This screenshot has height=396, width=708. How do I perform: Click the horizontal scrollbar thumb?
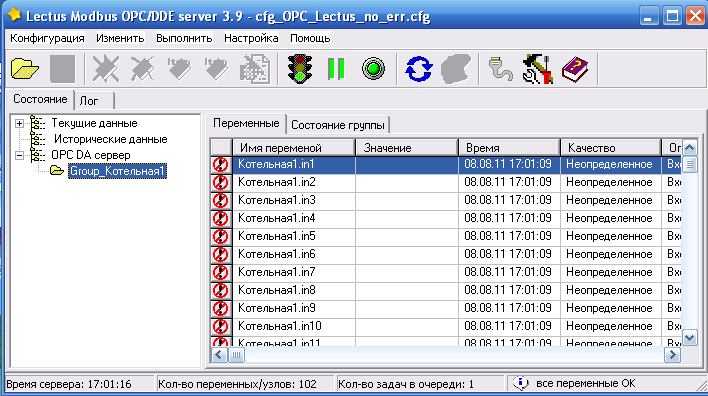[x=236, y=355]
